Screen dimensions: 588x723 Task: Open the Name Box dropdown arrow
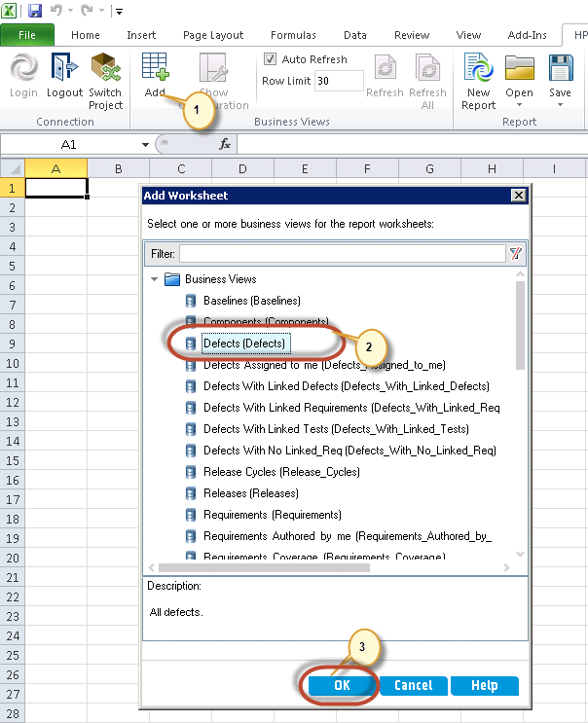146,144
